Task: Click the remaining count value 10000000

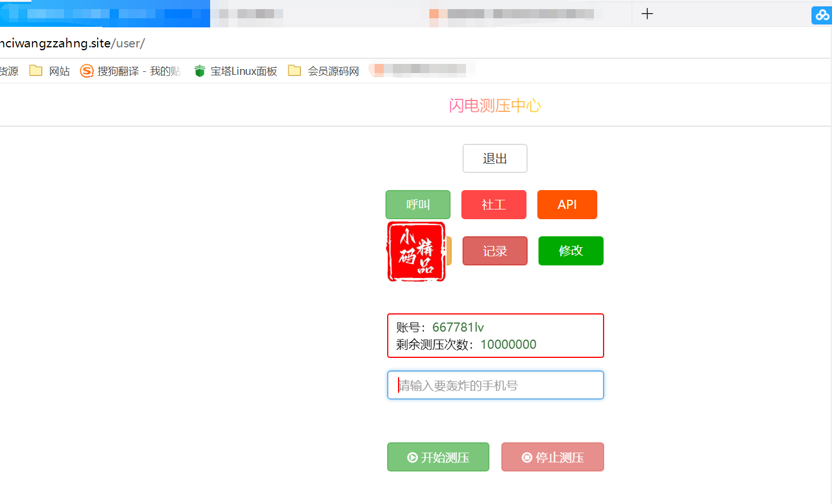Action: click(x=508, y=344)
